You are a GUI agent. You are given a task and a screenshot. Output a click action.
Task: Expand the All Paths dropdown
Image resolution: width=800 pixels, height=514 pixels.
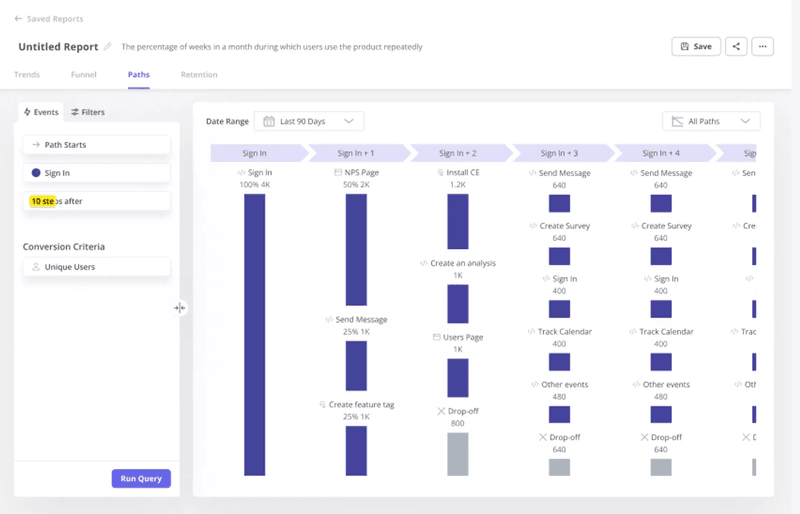[711, 121]
